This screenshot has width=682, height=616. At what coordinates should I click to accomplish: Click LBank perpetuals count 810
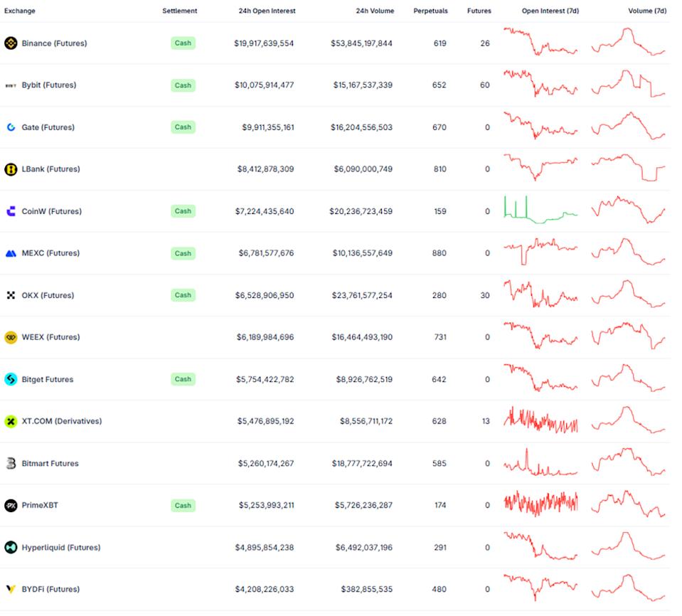click(x=439, y=169)
